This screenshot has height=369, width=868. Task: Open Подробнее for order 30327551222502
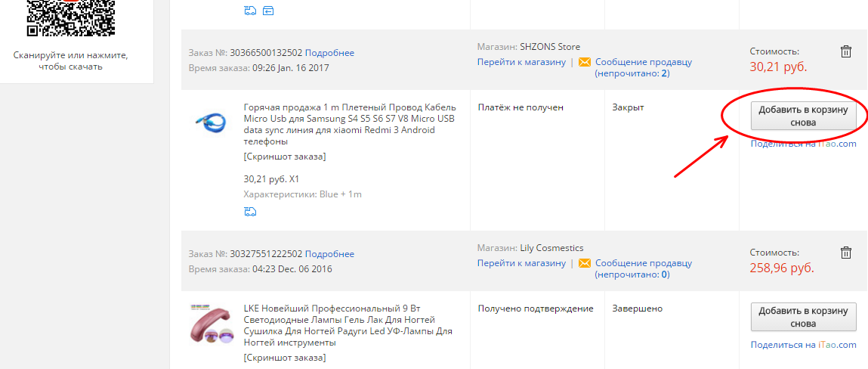[x=329, y=254]
